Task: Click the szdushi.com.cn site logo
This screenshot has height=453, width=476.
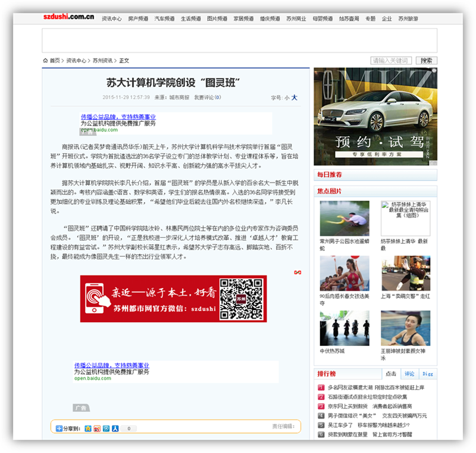Action: (68, 18)
